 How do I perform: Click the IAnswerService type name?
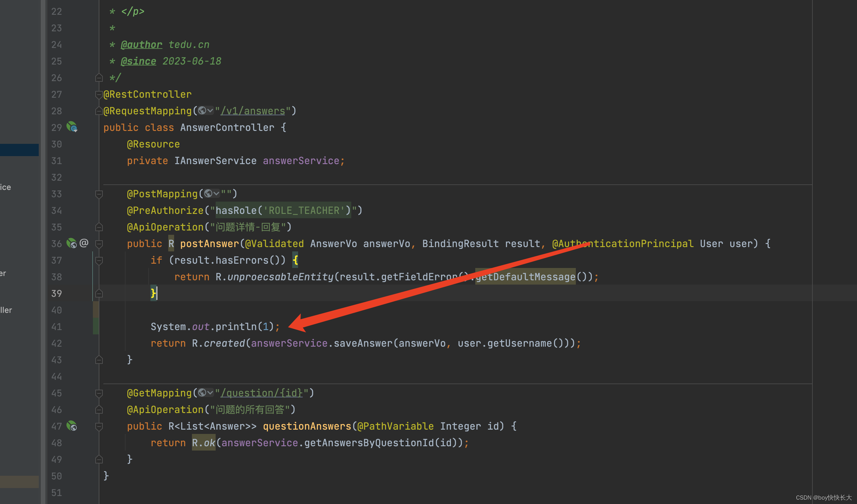pos(216,161)
